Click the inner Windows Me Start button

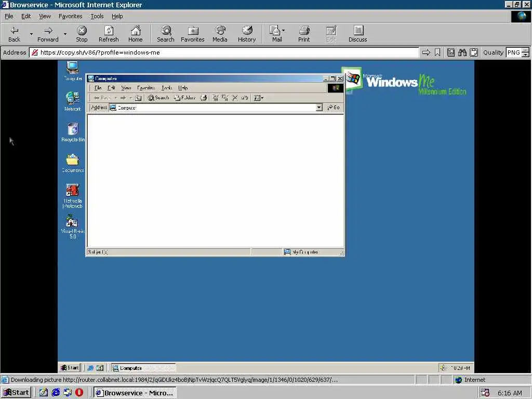(x=70, y=368)
